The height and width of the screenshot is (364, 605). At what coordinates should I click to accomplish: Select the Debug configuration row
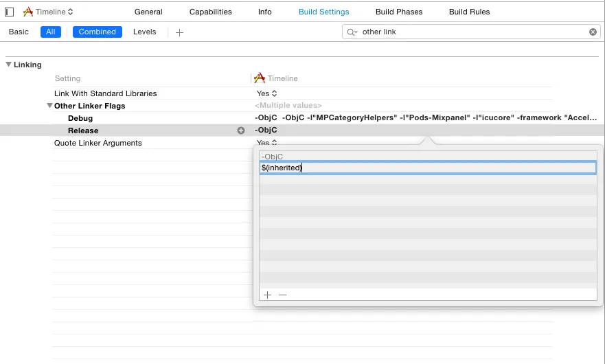point(80,118)
